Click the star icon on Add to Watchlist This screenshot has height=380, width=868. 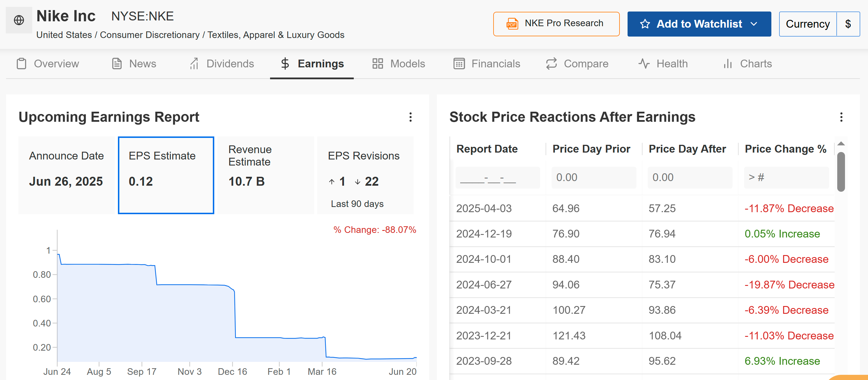645,24
